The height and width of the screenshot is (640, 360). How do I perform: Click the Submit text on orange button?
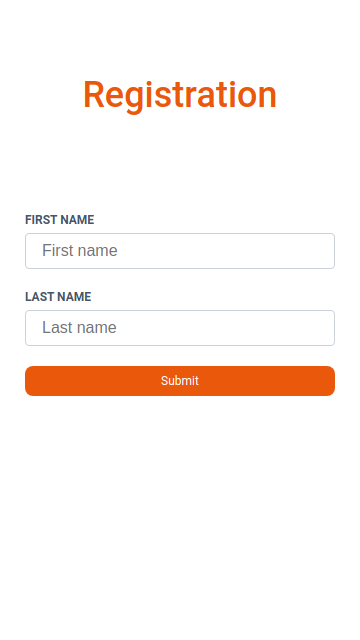pyautogui.click(x=180, y=381)
